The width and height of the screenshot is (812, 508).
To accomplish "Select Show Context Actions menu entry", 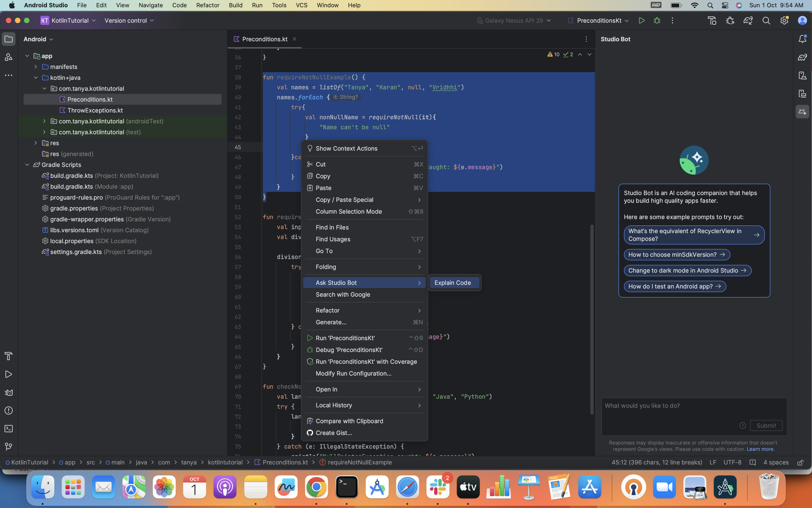I will pyautogui.click(x=364, y=149).
